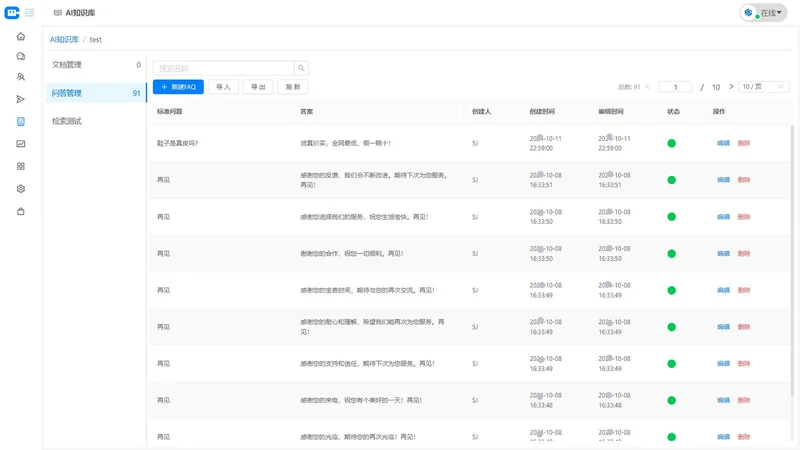Edit the row answering 感谢您的支持和信任
The height and width of the screenshot is (450, 800).
(723, 364)
